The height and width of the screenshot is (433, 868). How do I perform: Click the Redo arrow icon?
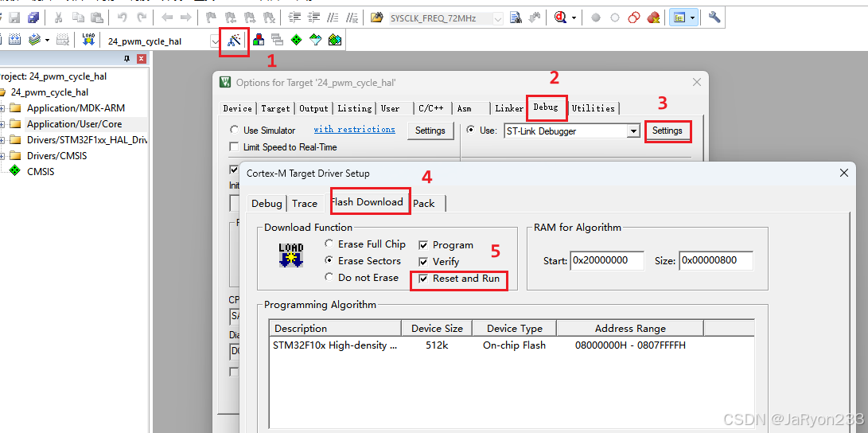(x=142, y=18)
